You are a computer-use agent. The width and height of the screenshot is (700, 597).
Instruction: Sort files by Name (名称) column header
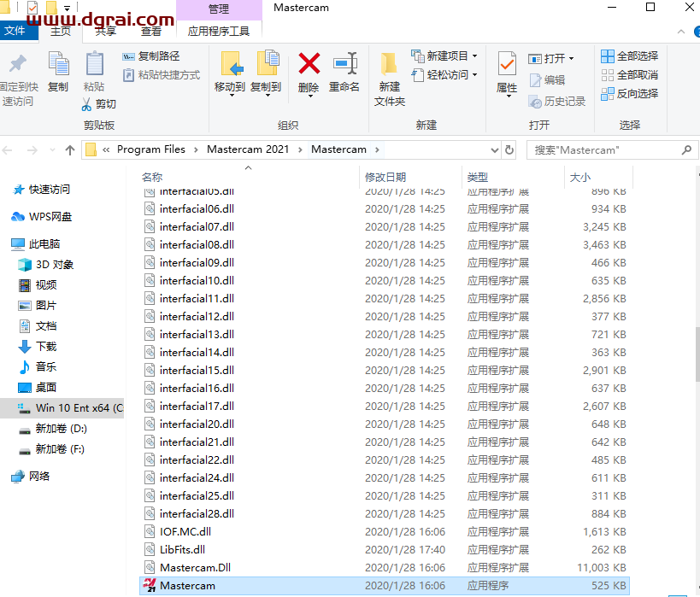[x=152, y=177]
